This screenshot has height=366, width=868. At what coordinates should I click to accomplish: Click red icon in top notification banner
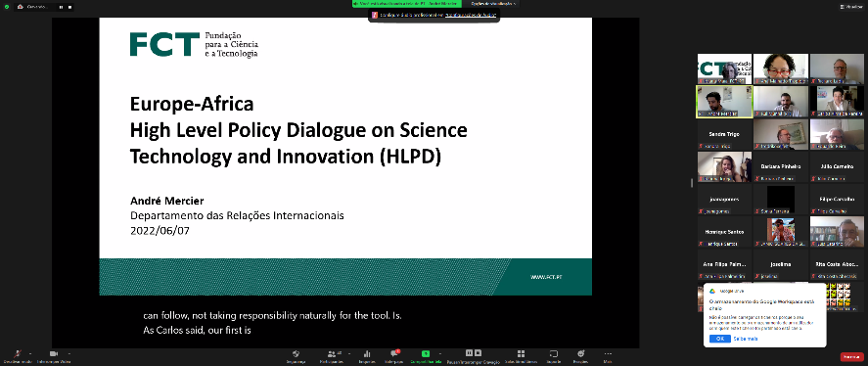[x=375, y=16]
